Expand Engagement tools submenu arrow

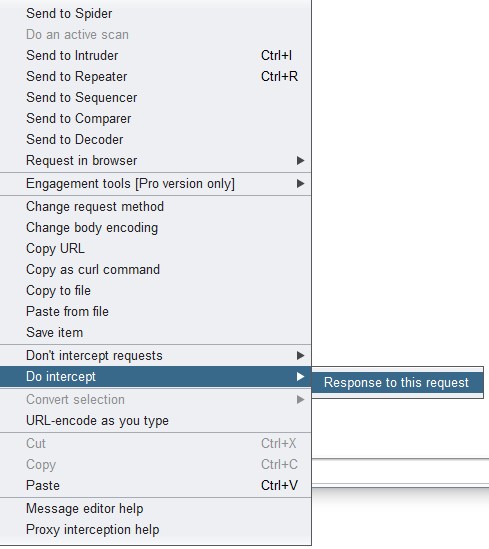[x=300, y=184]
